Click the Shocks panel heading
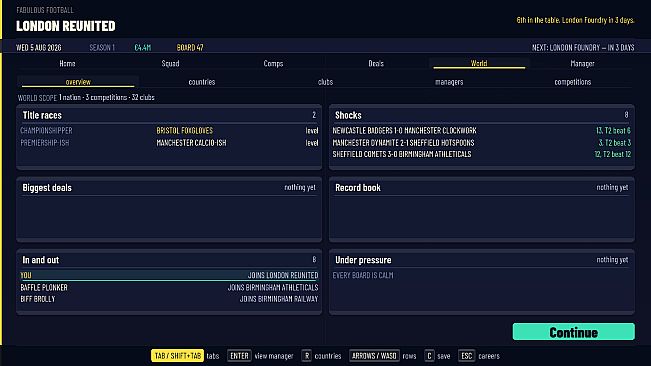Image resolution: width=651 pixels, height=366 pixels. click(x=348, y=115)
